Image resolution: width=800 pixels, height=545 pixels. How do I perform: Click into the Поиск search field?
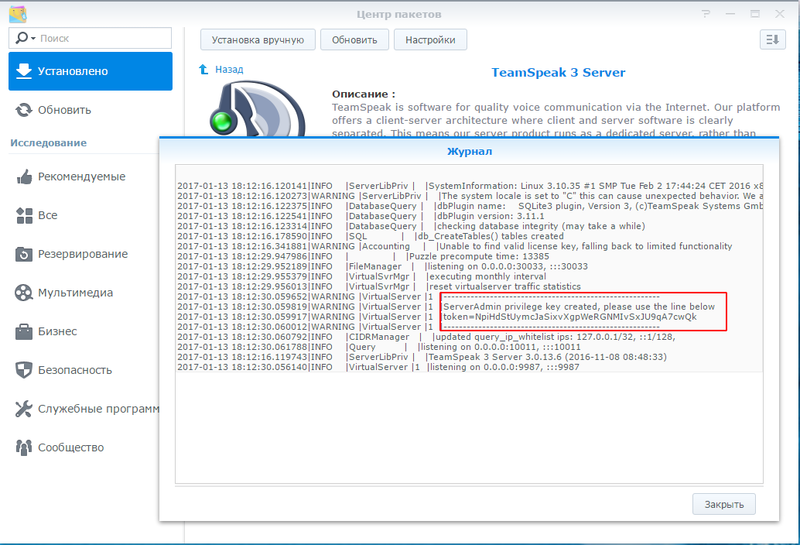pyautogui.click(x=100, y=38)
